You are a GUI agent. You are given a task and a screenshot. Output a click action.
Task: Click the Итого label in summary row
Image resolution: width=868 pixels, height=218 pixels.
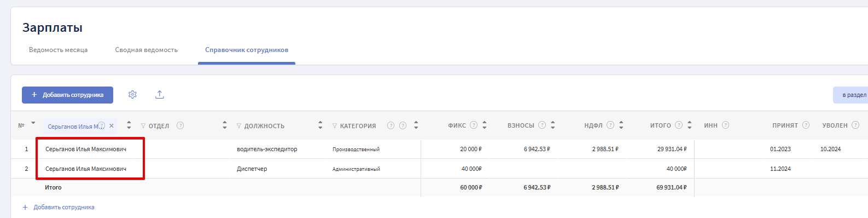53,187
